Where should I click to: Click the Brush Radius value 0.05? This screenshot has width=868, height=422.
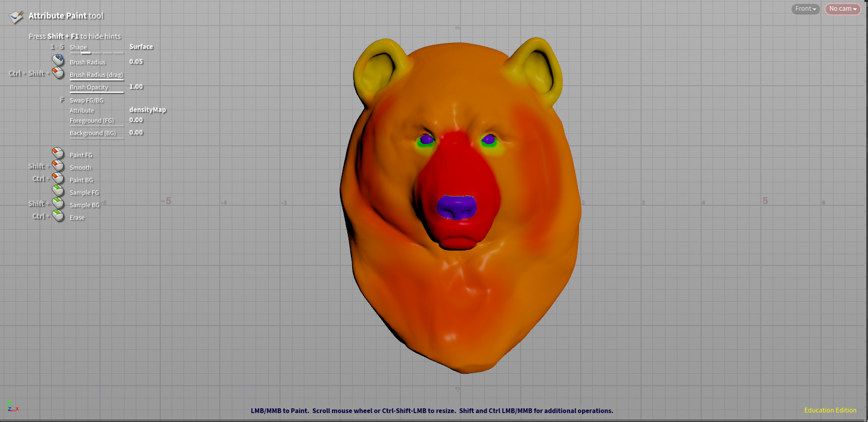(136, 62)
